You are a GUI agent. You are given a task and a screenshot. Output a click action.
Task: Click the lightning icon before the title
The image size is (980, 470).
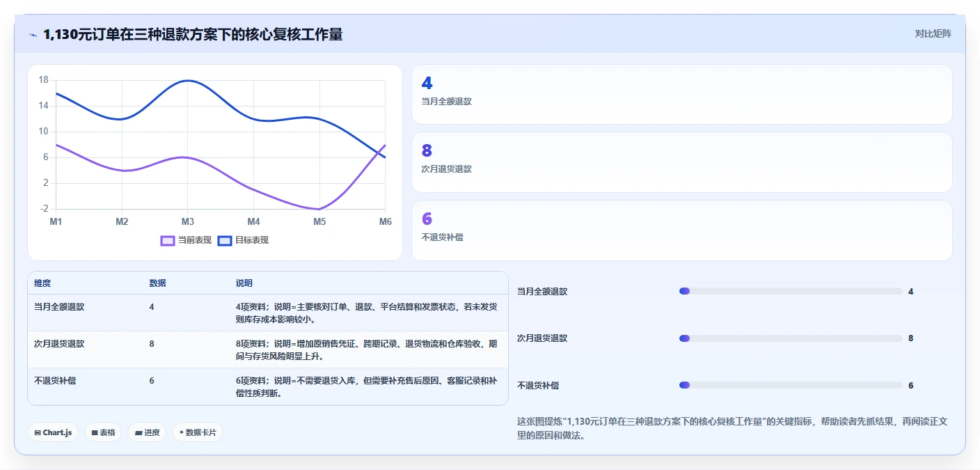pos(33,35)
